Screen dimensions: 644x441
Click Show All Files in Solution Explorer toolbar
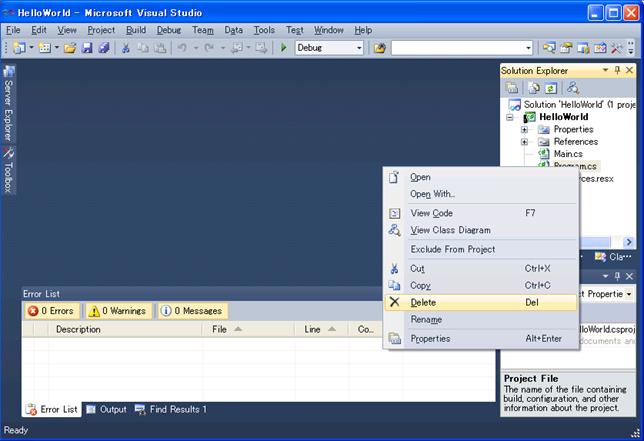point(534,87)
